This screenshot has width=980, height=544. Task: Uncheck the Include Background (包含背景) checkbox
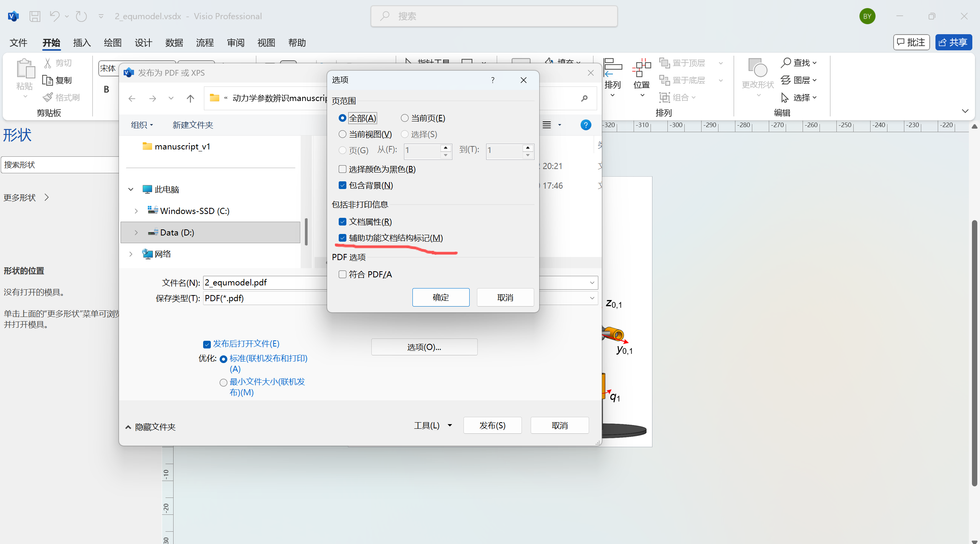coord(343,186)
